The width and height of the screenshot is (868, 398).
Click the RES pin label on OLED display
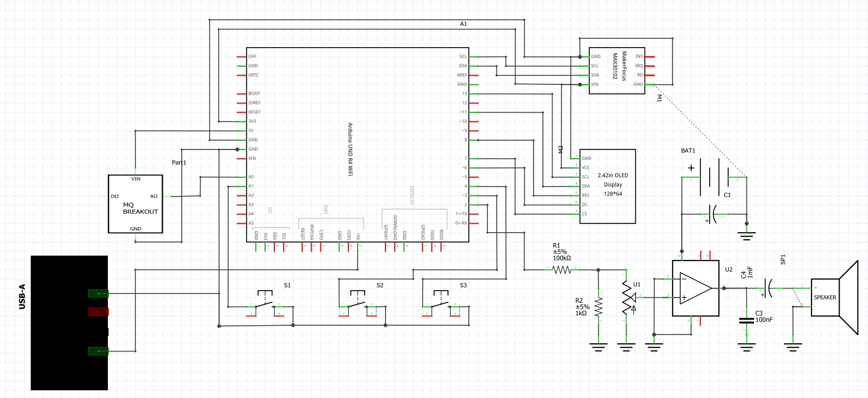[x=585, y=195]
